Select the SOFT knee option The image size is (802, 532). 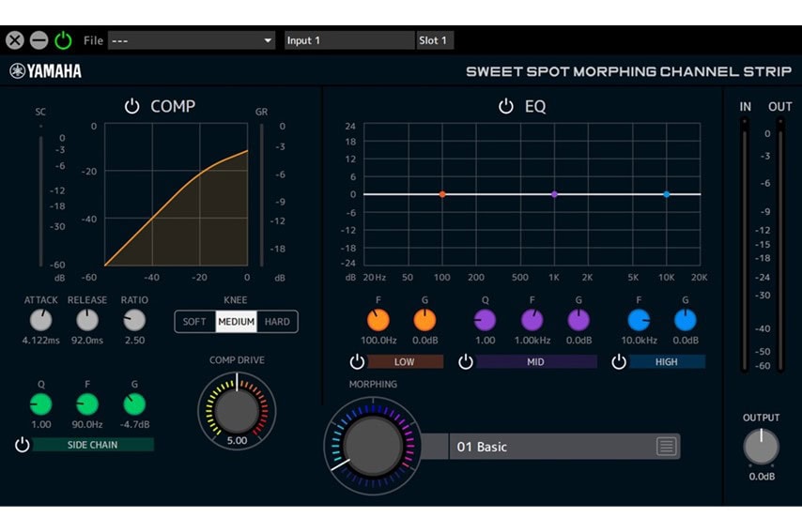click(x=194, y=322)
